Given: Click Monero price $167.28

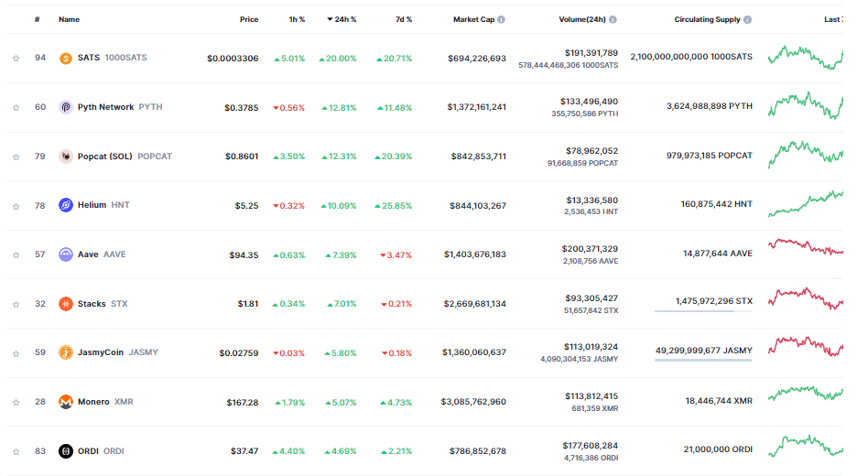Looking at the screenshot, I should 243,403.
